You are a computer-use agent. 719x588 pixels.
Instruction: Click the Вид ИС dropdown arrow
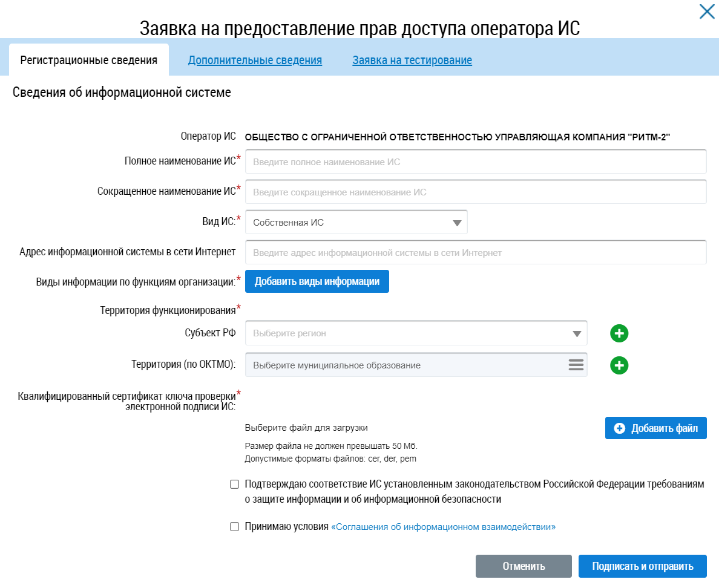point(457,223)
